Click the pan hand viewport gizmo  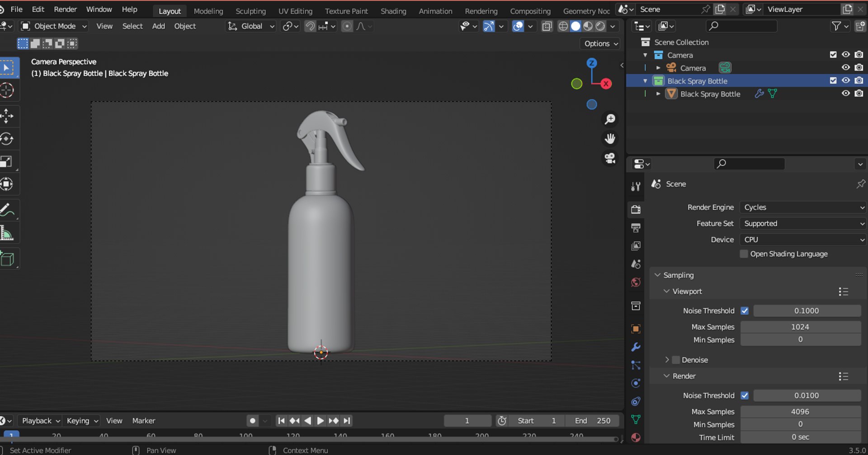(x=610, y=139)
